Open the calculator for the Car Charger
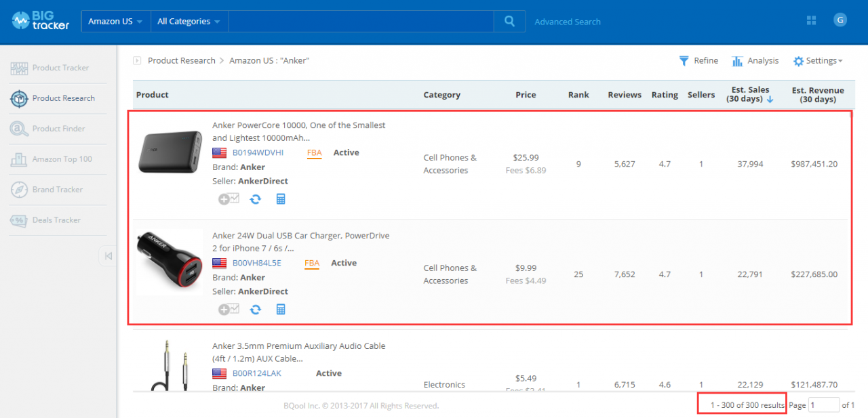This screenshot has width=868, height=418. pos(281,310)
